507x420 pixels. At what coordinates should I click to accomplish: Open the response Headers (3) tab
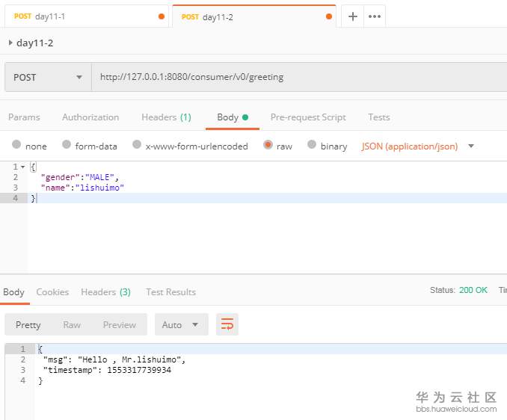coord(105,292)
